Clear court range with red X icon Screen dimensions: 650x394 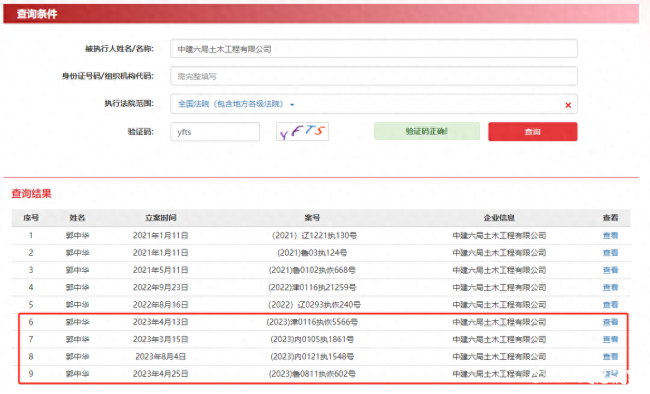pos(568,105)
